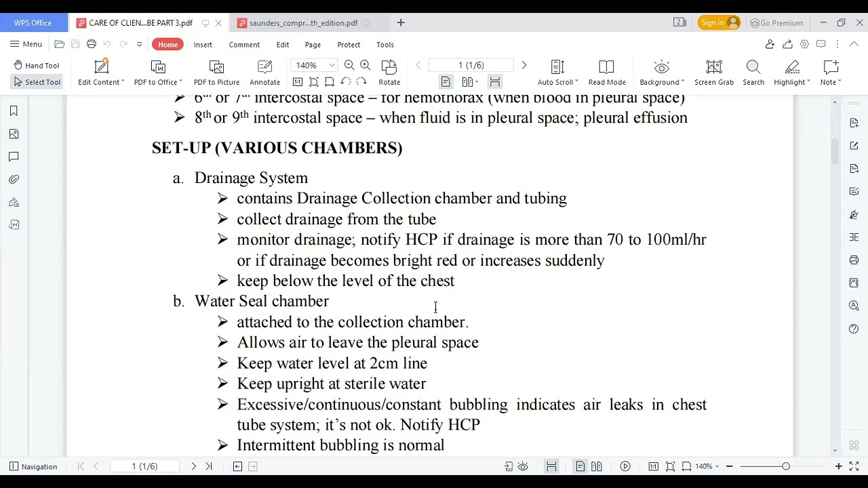Activate the Select Tool
The image size is (868, 488).
pyautogui.click(x=37, y=82)
